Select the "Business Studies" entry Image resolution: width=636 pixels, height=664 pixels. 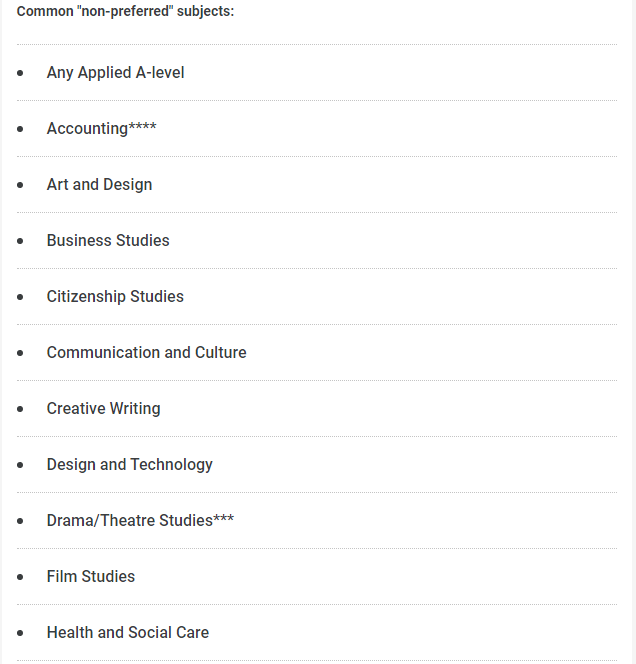108,241
